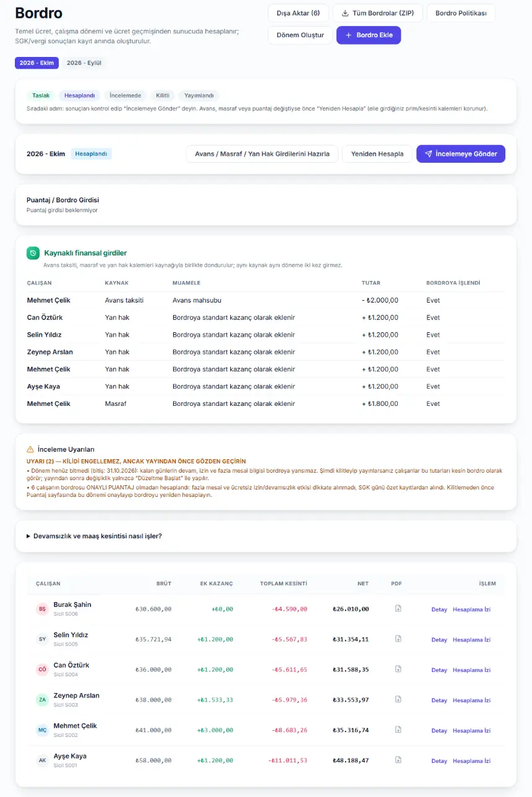
Task: Click Dönem Oluştur button
Action: click(300, 35)
